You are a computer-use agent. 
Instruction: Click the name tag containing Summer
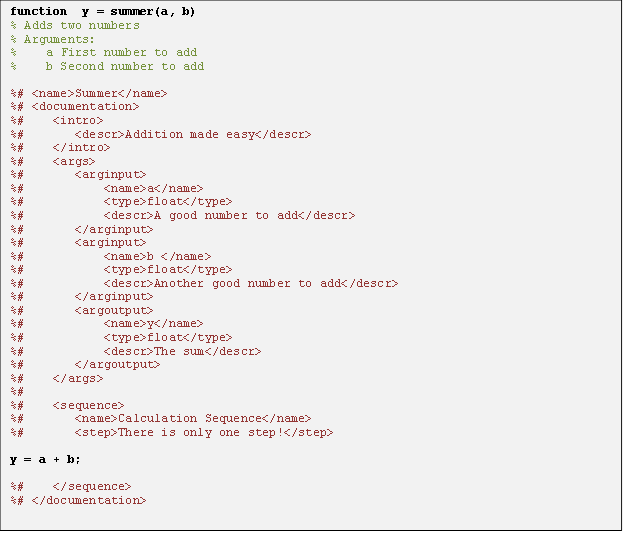coord(99,93)
